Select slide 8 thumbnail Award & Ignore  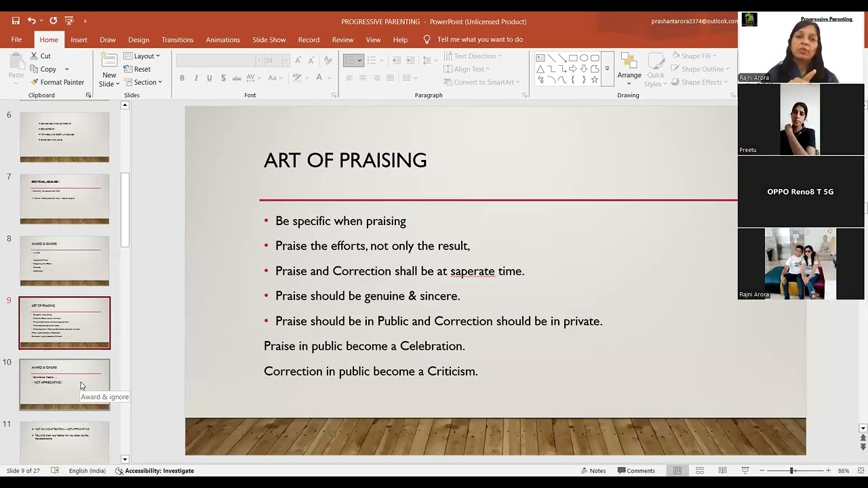(64, 260)
